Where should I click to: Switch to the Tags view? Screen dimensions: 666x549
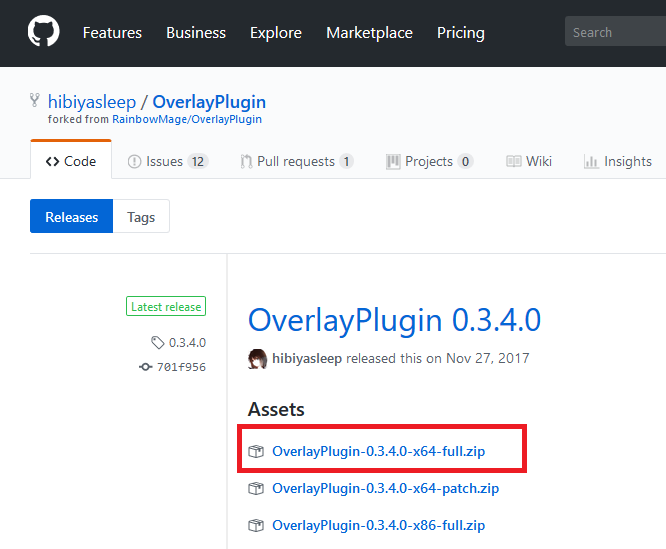click(x=141, y=216)
